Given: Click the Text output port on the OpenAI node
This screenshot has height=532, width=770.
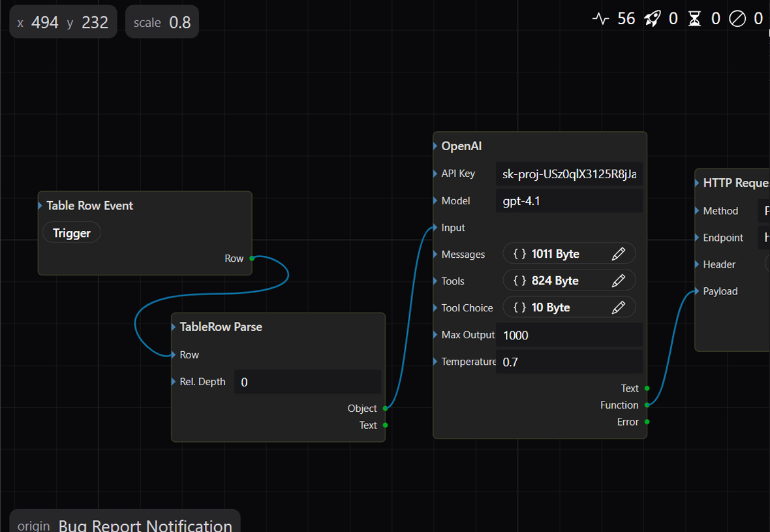Looking at the screenshot, I should [647, 388].
